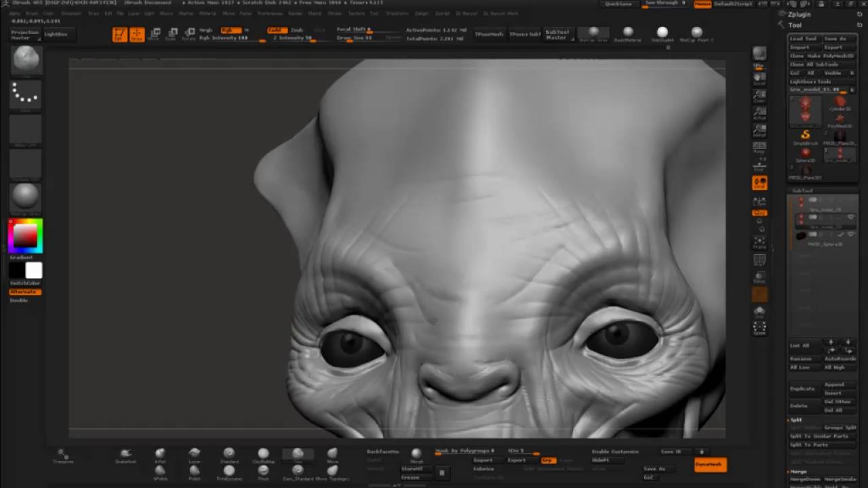Click the Scroll canvas icon
The image size is (868, 488).
[759, 78]
